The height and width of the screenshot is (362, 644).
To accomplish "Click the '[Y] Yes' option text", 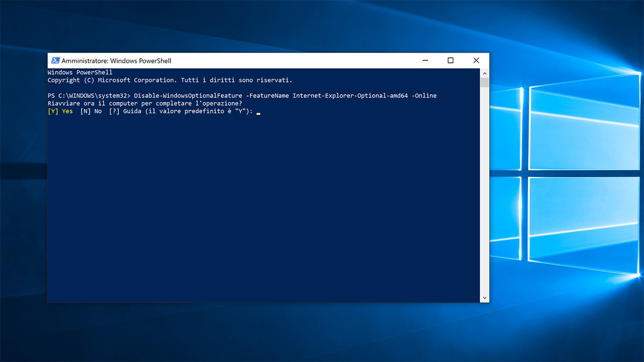I will (60, 111).
